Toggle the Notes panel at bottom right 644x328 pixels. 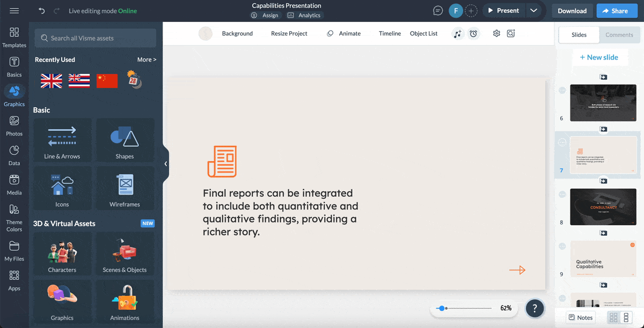point(580,317)
